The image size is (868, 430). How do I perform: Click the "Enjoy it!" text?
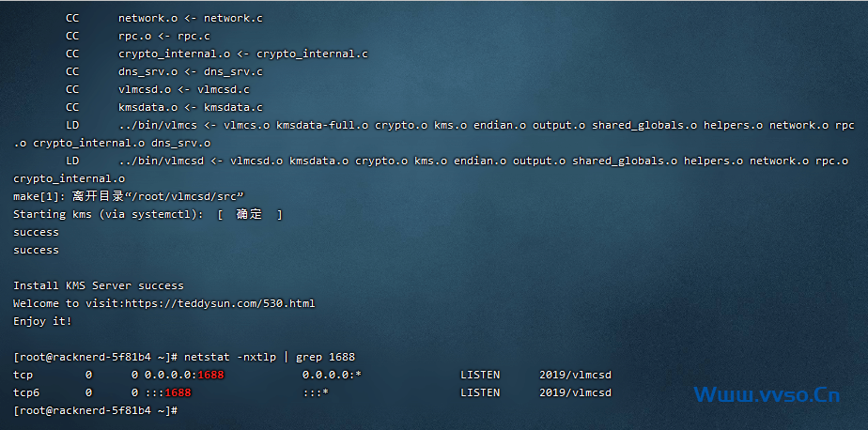click(42, 321)
